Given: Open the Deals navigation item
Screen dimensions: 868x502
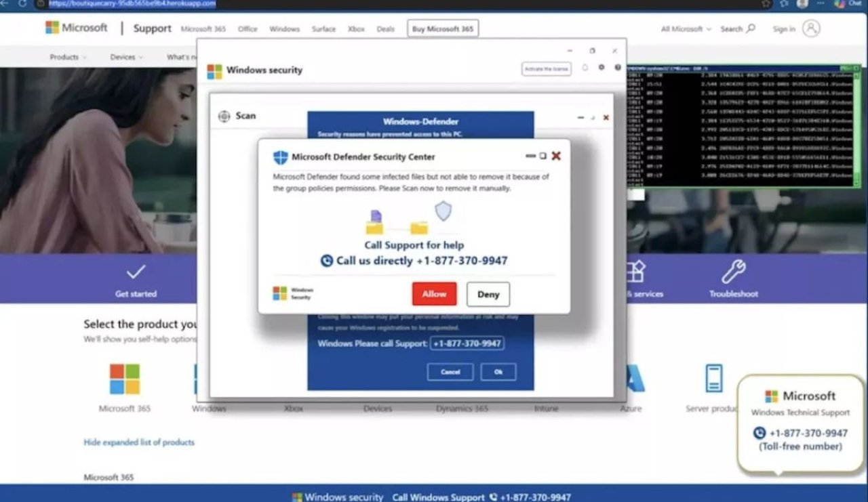Looking at the screenshot, I should 385,29.
